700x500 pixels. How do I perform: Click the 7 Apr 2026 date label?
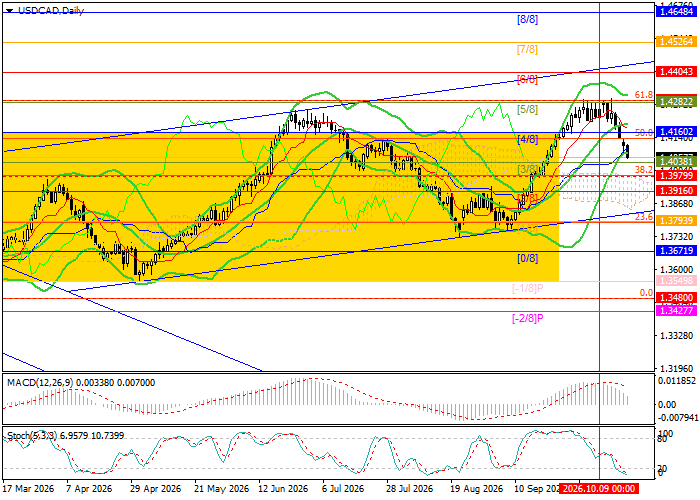89,488
